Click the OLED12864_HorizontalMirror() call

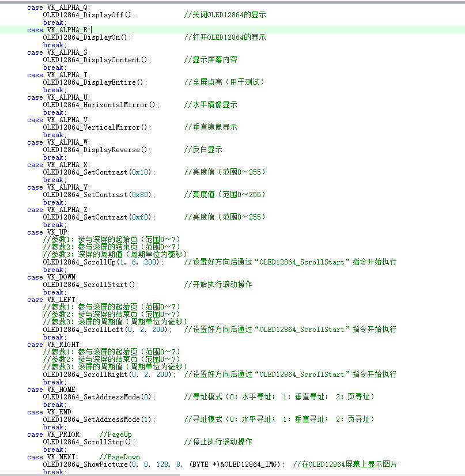pos(101,105)
